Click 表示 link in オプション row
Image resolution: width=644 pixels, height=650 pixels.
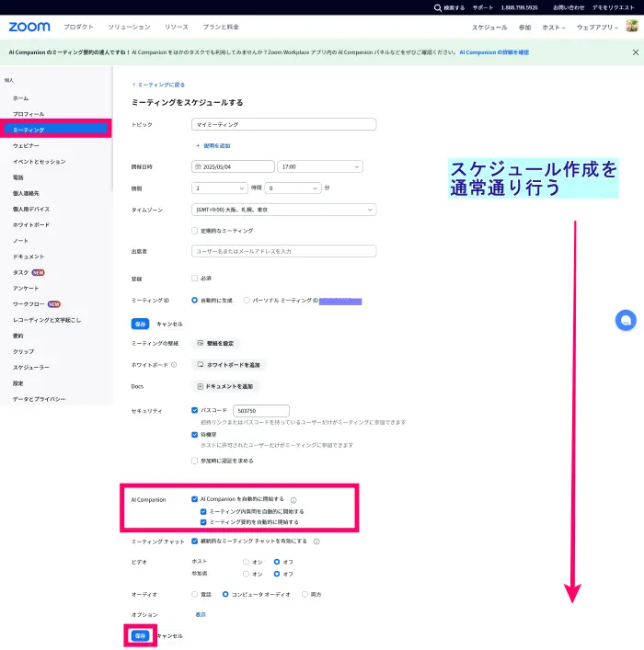coord(201,614)
